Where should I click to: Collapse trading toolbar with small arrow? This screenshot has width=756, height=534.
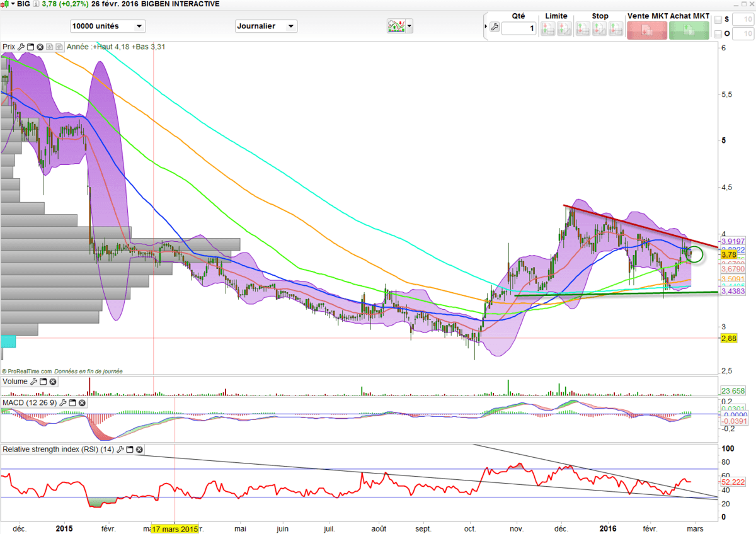pyautogui.click(x=486, y=26)
